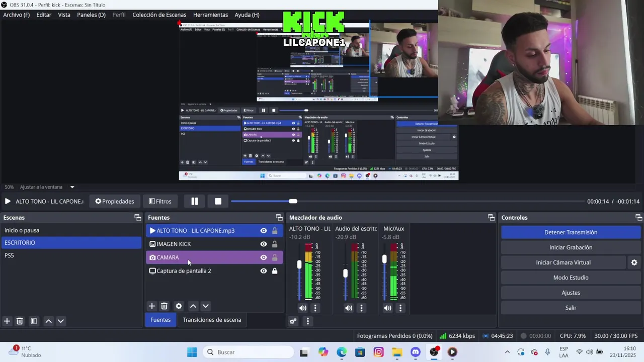Screen dimensions: 644x362
Task: Open scene filters icon in Escenas panel
Action: point(34,321)
